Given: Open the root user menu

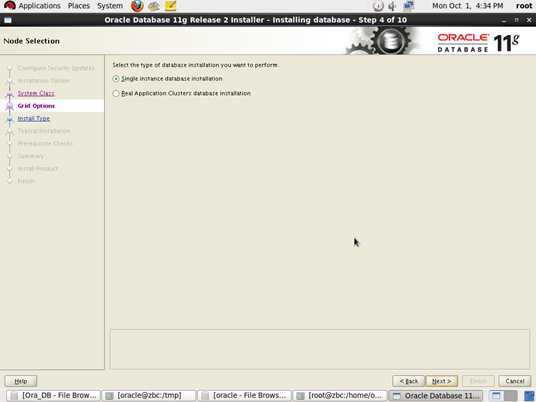Looking at the screenshot, I should click(524, 6).
